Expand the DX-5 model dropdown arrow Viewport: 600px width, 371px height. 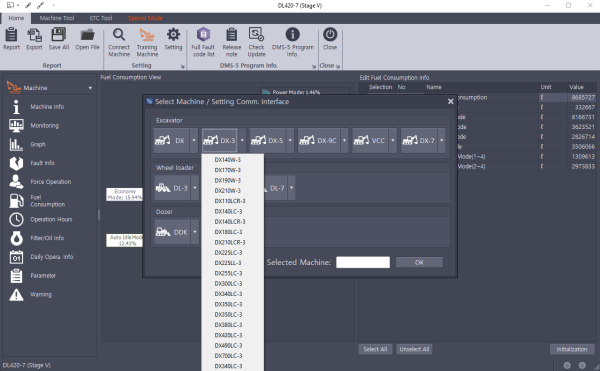(x=290, y=140)
